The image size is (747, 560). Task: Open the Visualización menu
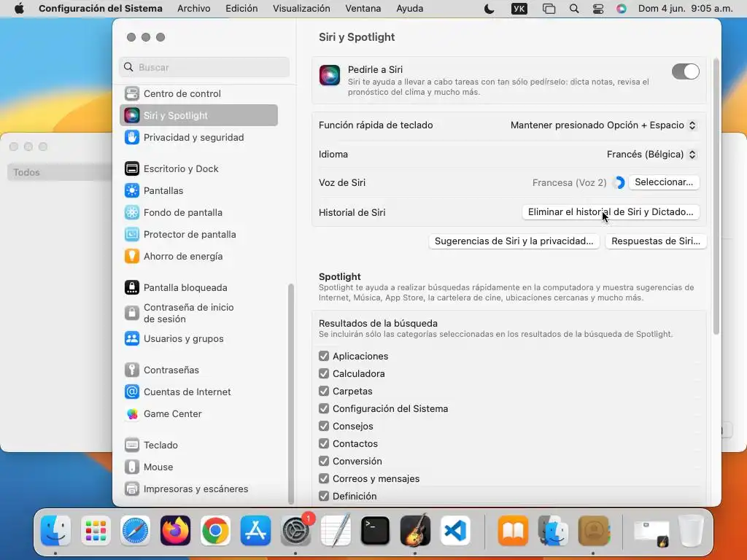[301, 9]
